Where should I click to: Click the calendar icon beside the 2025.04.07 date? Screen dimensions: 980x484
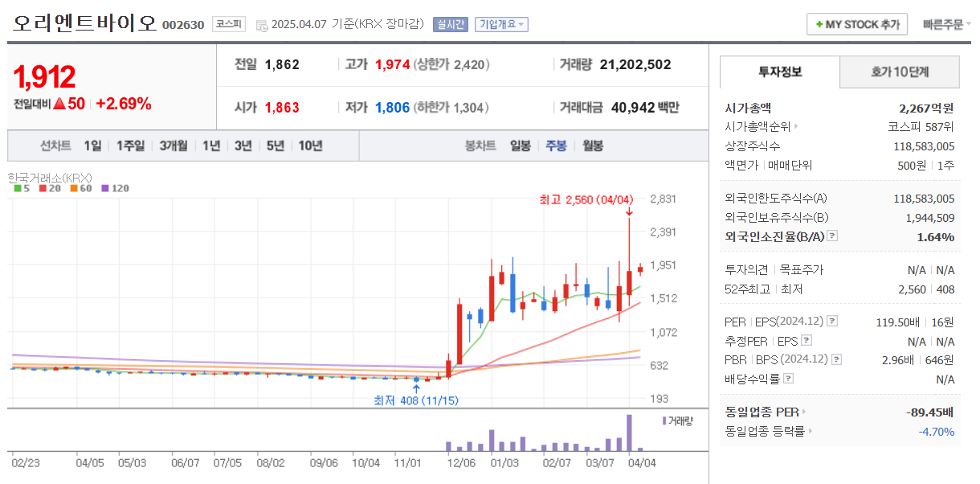261,25
